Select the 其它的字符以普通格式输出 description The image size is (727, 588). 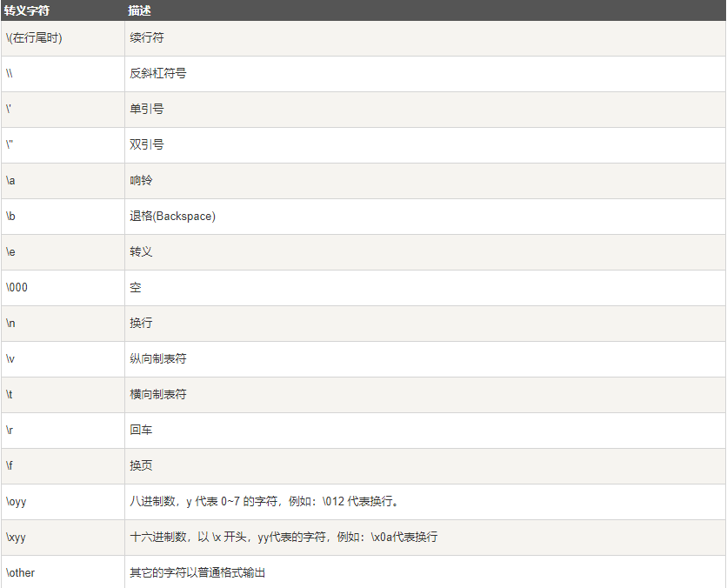pos(197,573)
